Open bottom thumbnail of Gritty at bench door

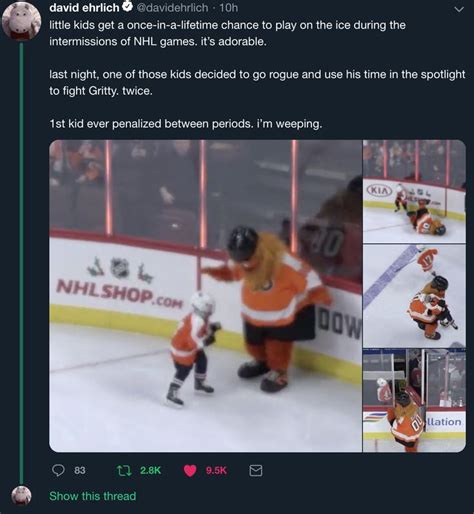(414, 400)
